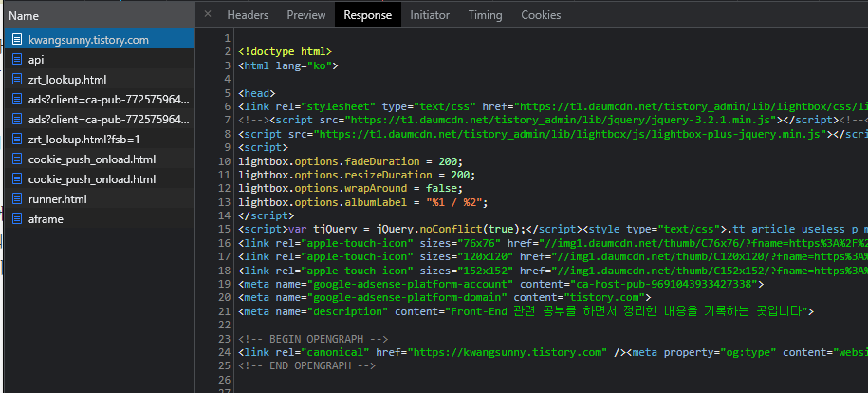Click document icon next to zrt_lookup.html?fsb=1
This screenshot has width=868, height=393.
(x=18, y=140)
